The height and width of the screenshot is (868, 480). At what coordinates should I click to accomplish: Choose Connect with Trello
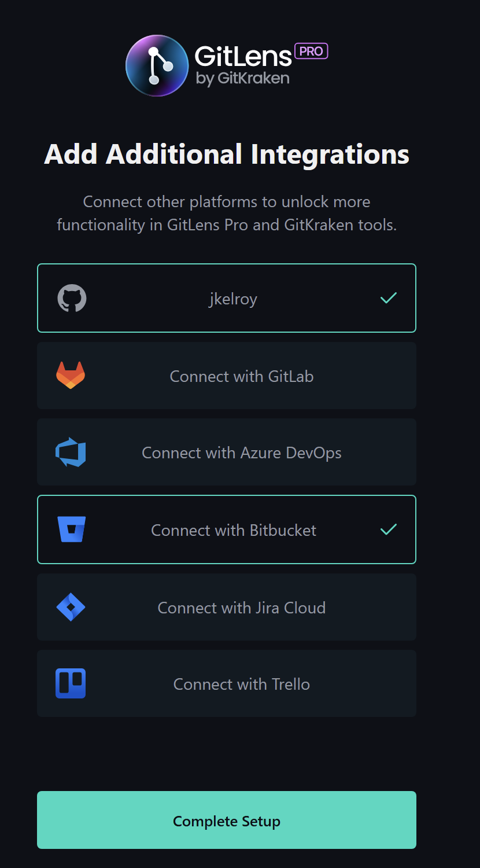227,683
